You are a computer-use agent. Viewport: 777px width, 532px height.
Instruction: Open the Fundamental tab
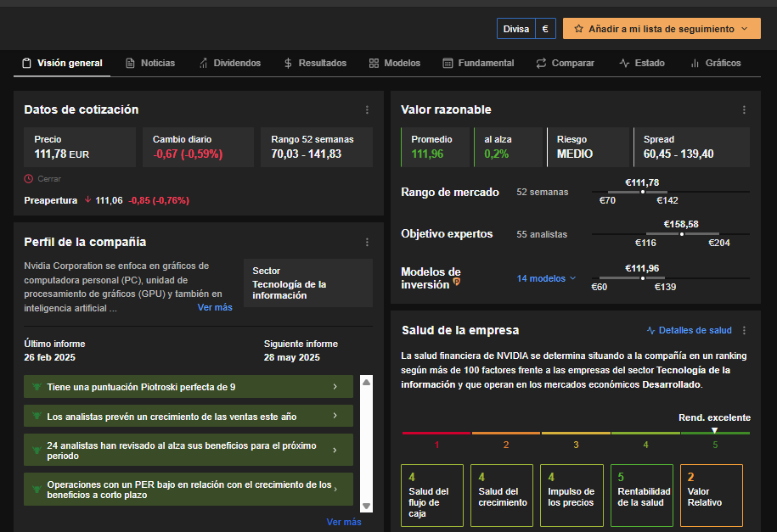point(478,63)
